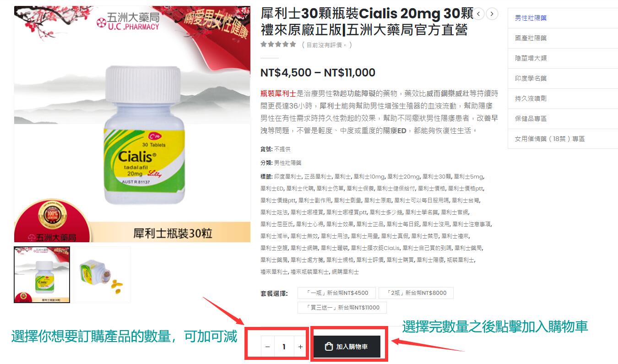Screen dimensions: 618x364
Task: Go to the previous product arrow
Action: (x=478, y=14)
